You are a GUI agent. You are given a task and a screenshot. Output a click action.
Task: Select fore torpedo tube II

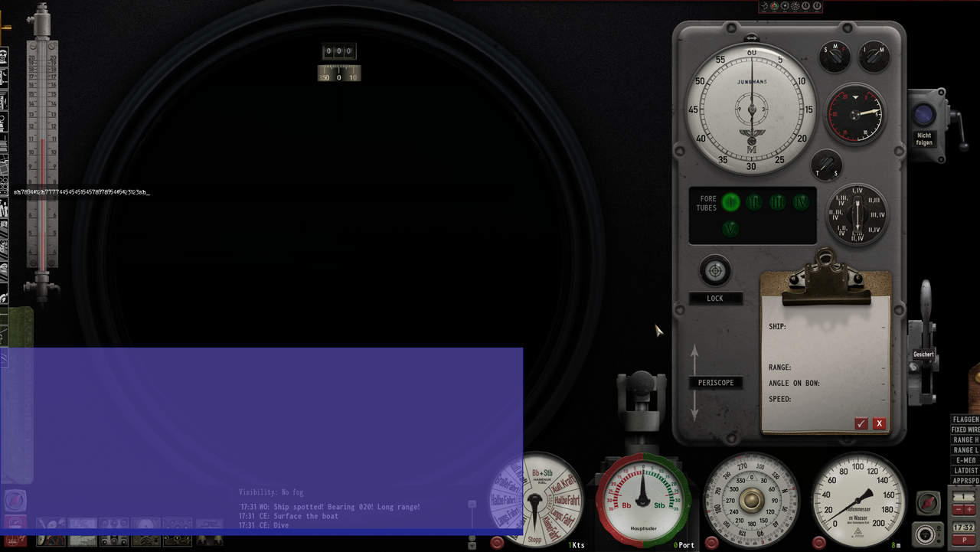754,202
